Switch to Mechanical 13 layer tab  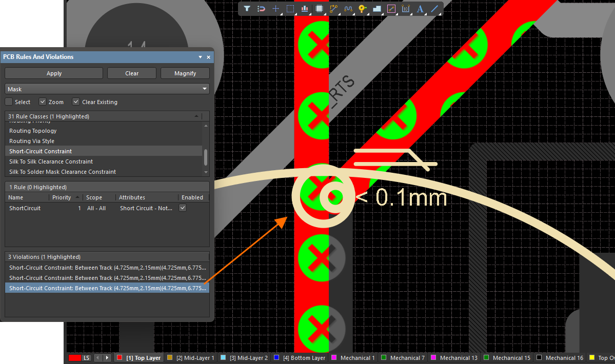pyautogui.click(x=454, y=358)
